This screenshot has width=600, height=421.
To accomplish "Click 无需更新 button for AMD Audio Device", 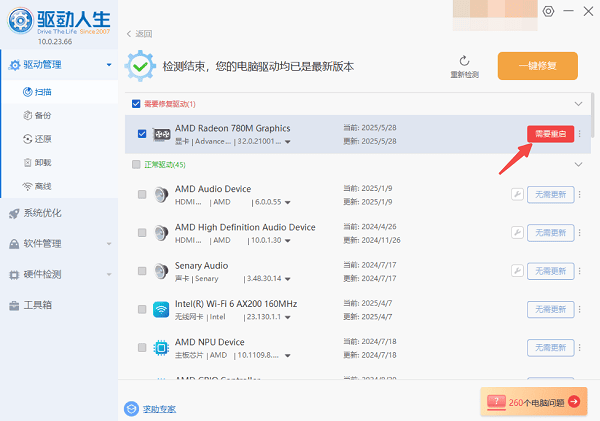I will coord(551,194).
